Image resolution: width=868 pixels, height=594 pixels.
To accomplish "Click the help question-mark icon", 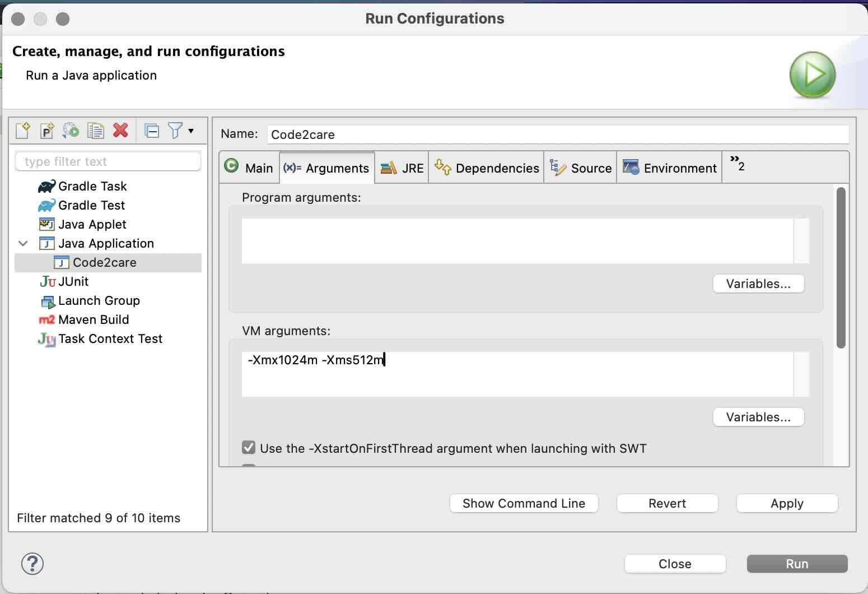I will click(x=32, y=564).
